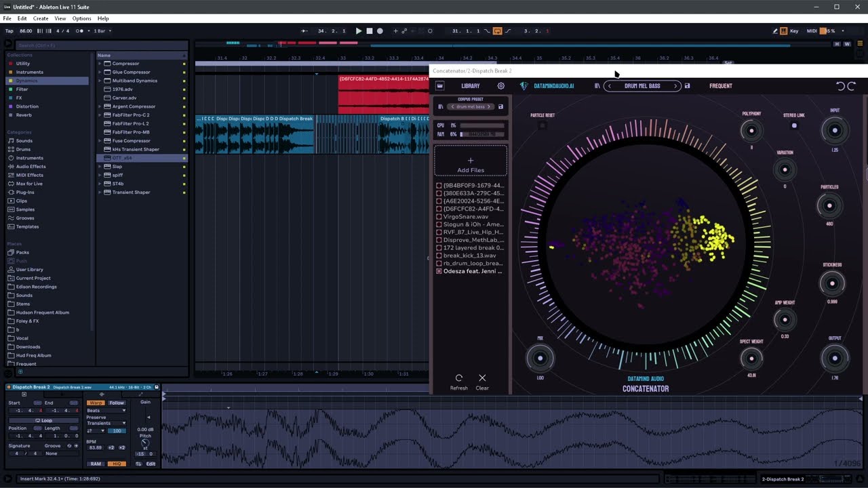Open the Beats warp mode dropdown

pos(106,411)
